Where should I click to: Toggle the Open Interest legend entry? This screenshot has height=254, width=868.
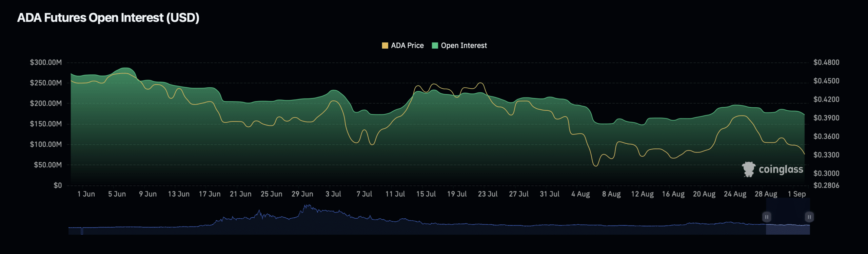(459, 46)
